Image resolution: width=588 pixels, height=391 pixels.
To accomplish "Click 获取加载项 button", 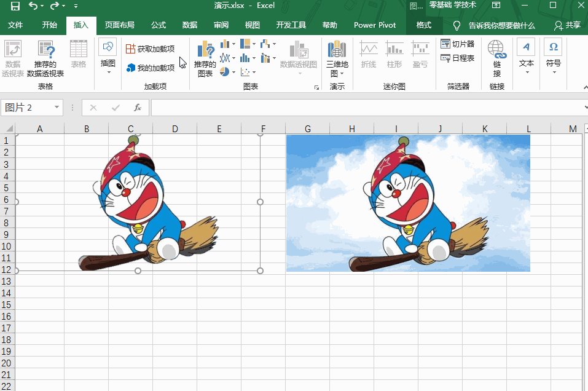I will (x=151, y=49).
